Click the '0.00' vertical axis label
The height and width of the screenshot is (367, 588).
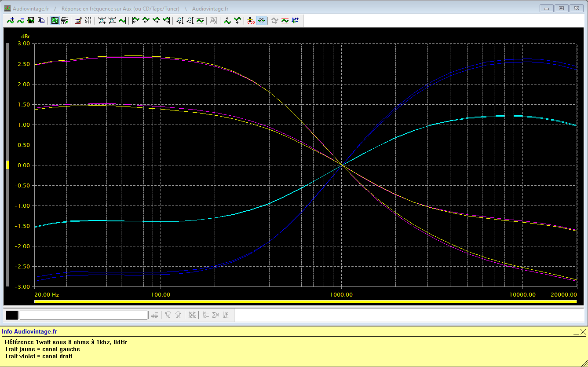[24, 165]
